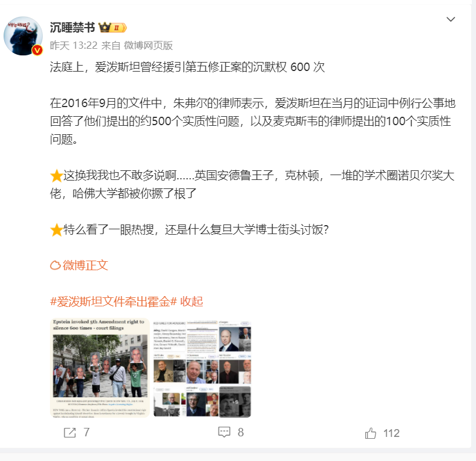Open the highlighted document thumbnail, top middle of grid
Image resolution: width=476 pixels, height=461 pixels.
tap(202, 336)
